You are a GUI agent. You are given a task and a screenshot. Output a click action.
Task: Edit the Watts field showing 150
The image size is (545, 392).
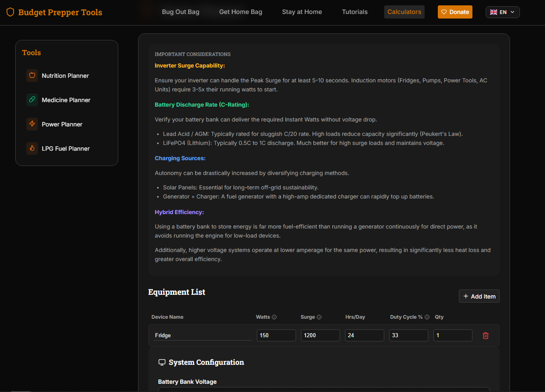(x=276, y=335)
